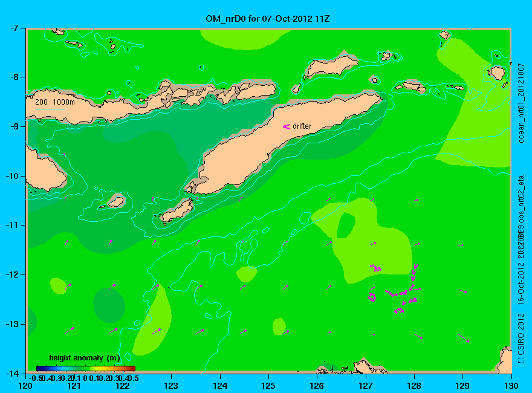Image resolution: width=532 pixels, height=393 pixels.
Task: Click latitude axis label -14
Action: pos(12,374)
